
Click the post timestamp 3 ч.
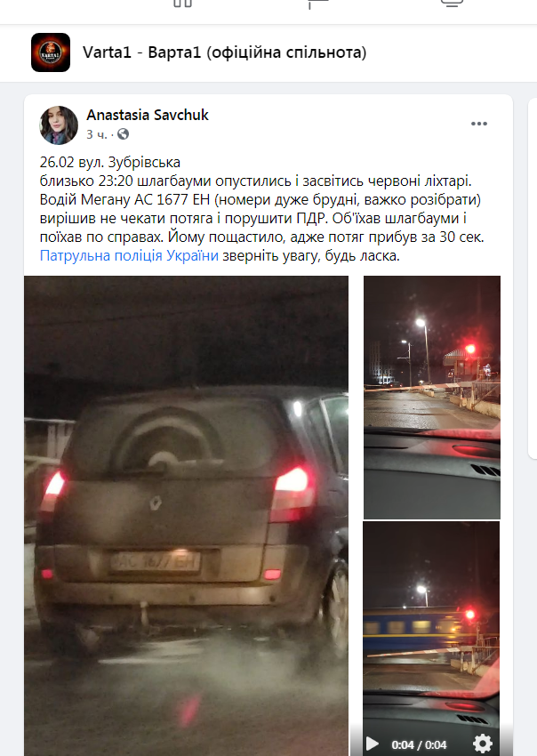pos(96,134)
